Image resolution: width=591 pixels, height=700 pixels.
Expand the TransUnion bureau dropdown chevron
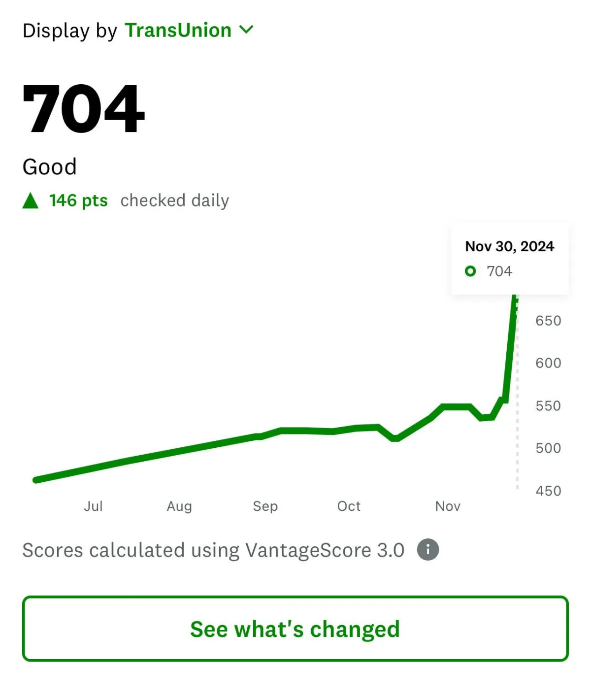tap(246, 30)
